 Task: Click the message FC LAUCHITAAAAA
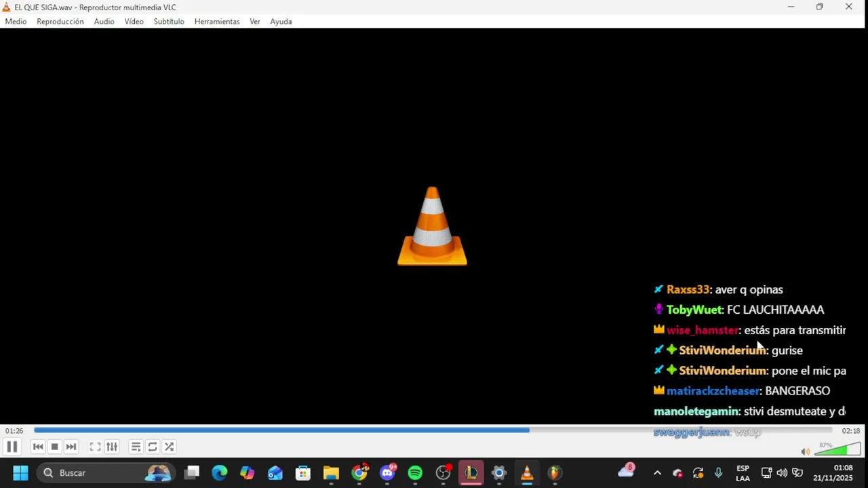tap(776, 310)
